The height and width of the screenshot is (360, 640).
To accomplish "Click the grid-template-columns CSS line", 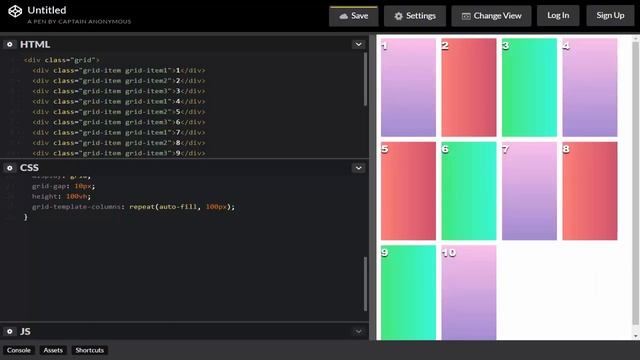I will [x=133, y=207].
